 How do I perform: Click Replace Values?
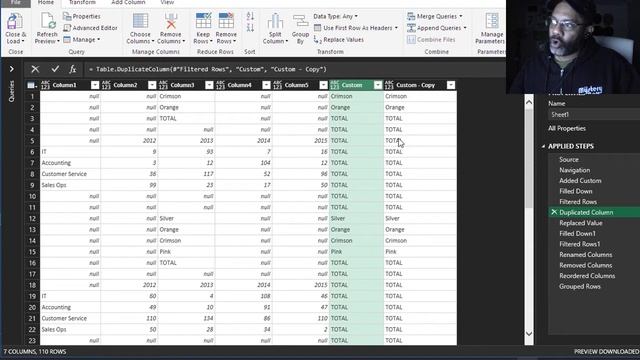coord(339,40)
